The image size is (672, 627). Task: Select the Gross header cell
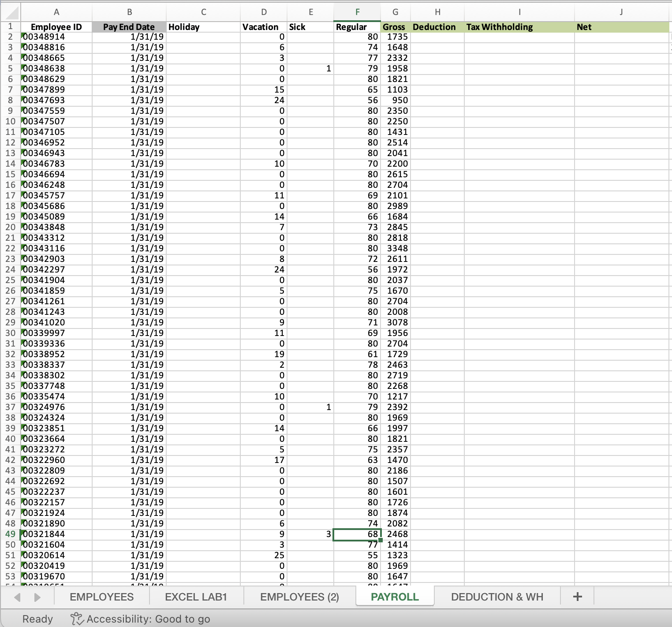click(394, 27)
